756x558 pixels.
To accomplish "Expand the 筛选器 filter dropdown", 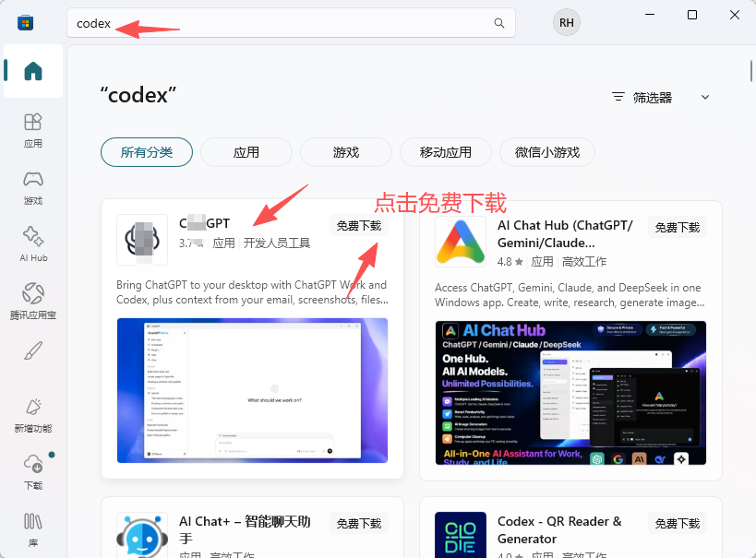I will 661,98.
